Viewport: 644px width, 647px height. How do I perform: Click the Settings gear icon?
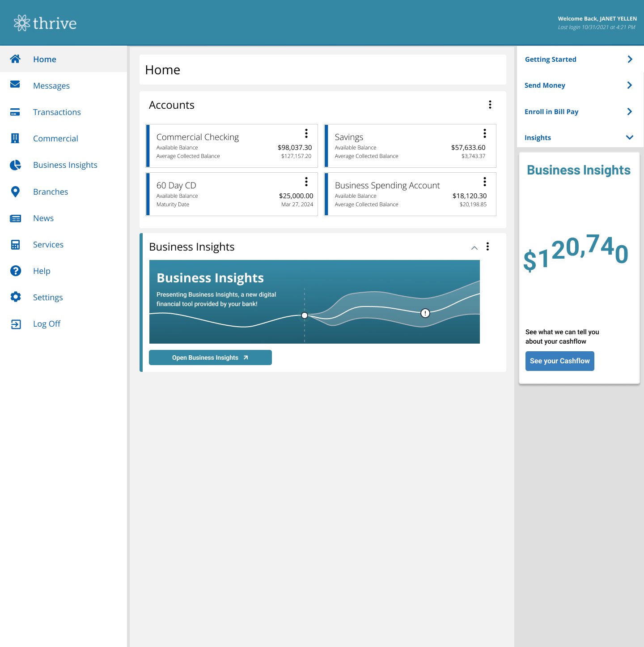tap(15, 297)
